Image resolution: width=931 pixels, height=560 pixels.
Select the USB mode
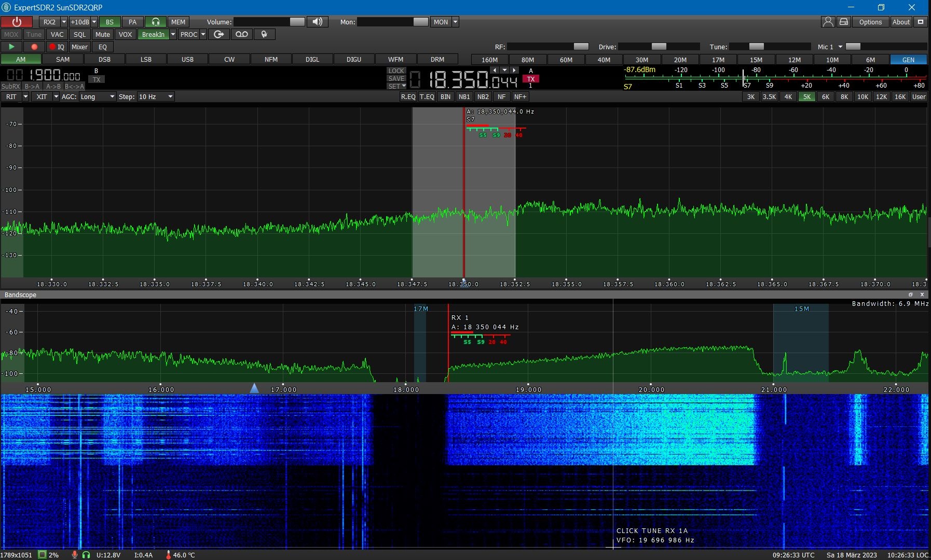(x=187, y=59)
